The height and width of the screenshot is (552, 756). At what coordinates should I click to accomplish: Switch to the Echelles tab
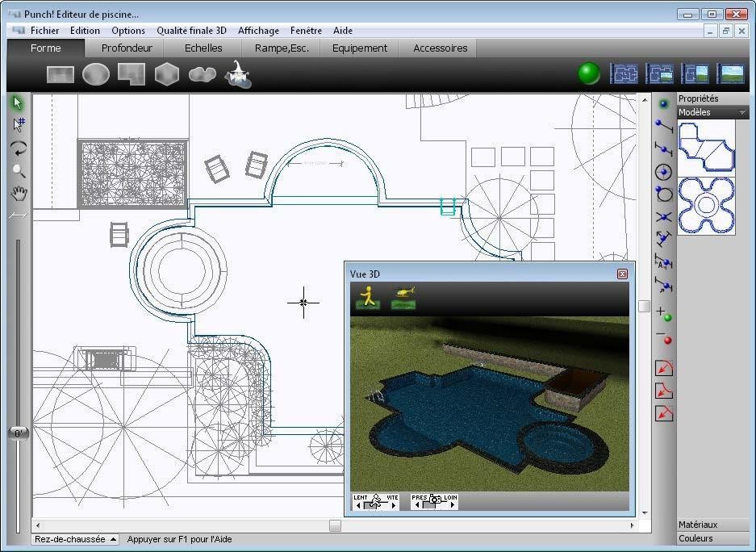(203, 48)
